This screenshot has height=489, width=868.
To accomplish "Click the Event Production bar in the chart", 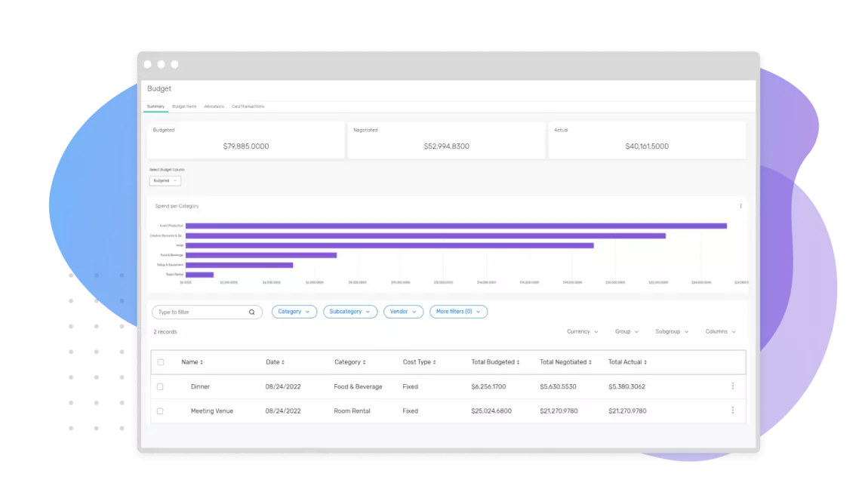I will [x=453, y=226].
